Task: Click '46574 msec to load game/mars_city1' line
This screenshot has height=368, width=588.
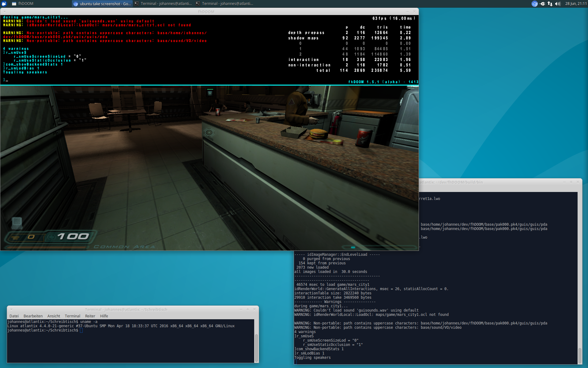Action: point(333,285)
